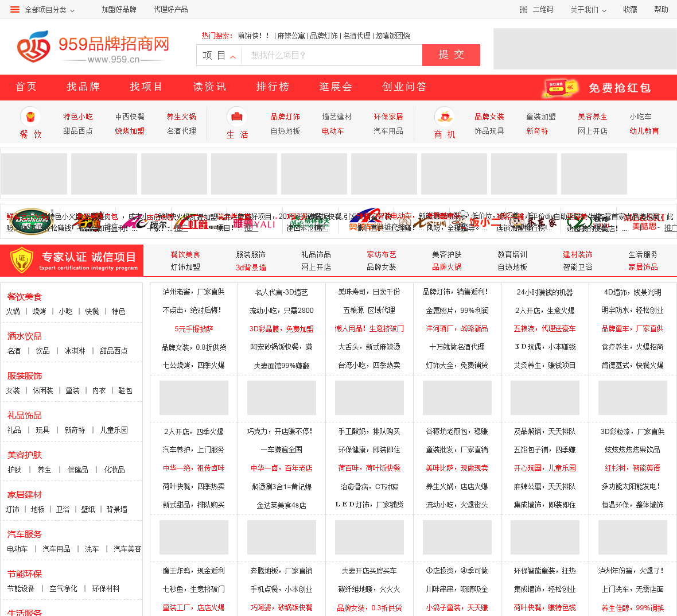The image size is (677, 616).
Task: Open 酒水饮品 sidebar heading
Action: pos(25,336)
